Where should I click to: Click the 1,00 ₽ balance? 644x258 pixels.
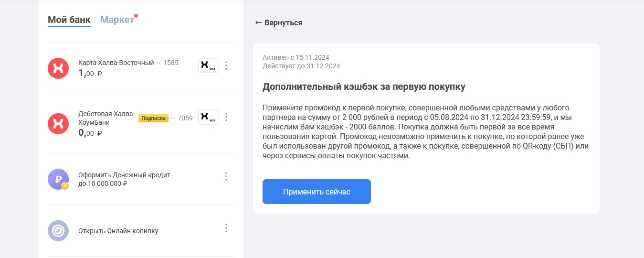(x=90, y=73)
